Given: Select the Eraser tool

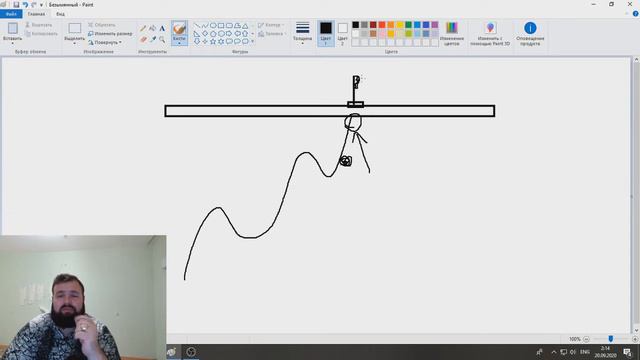Looking at the screenshot, I should [x=143, y=39].
